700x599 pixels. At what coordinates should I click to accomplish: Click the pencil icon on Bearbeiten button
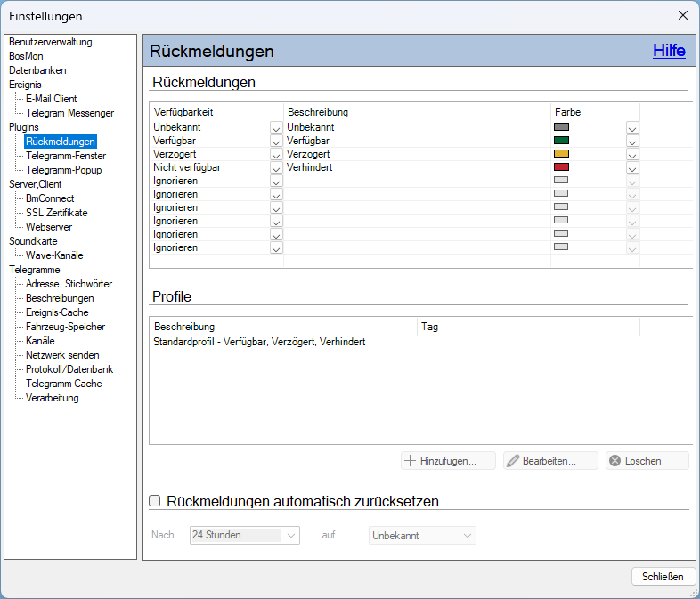click(513, 461)
